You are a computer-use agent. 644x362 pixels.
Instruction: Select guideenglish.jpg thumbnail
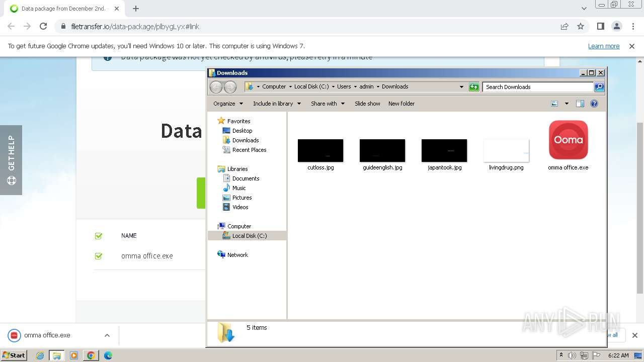tap(382, 151)
